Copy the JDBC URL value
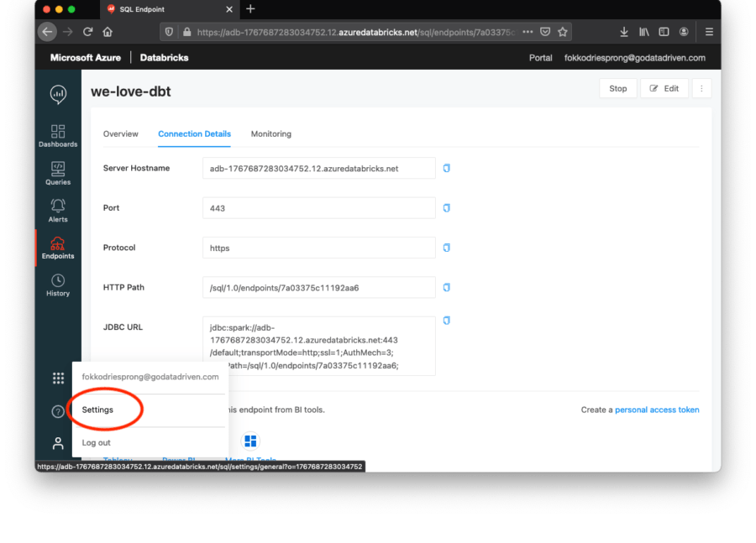The width and height of the screenshot is (756, 543). pyautogui.click(x=447, y=321)
